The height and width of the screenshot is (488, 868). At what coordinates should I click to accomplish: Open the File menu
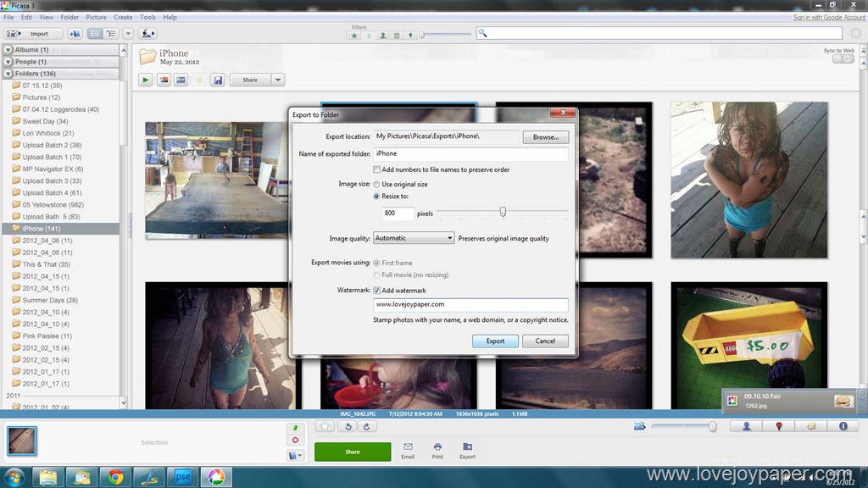pyautogui.click(x=8, y=17)
